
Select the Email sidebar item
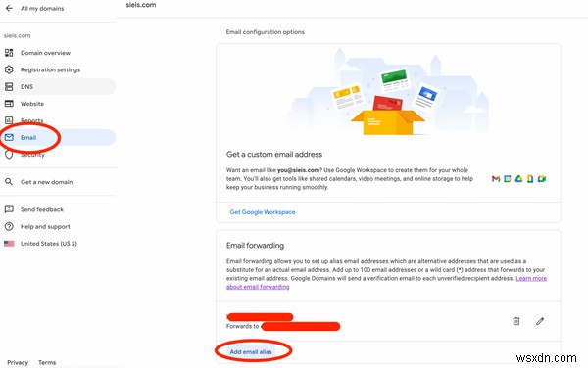58,137
